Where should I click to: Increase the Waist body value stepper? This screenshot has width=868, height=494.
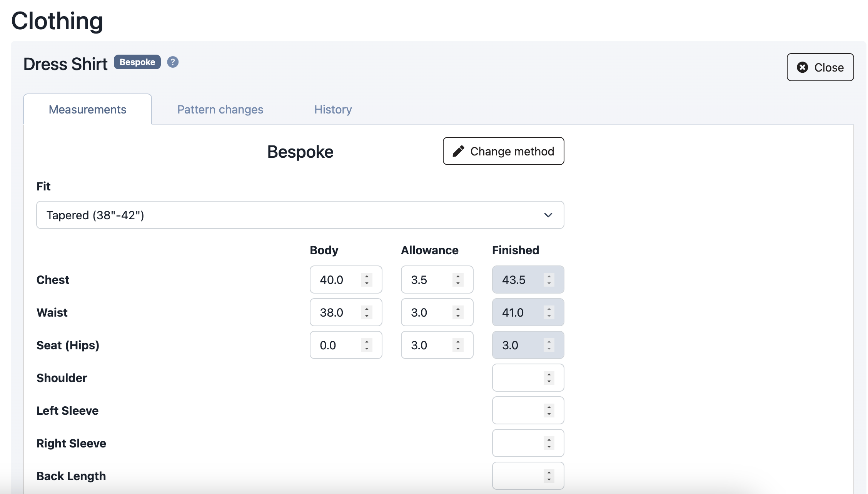367,309
